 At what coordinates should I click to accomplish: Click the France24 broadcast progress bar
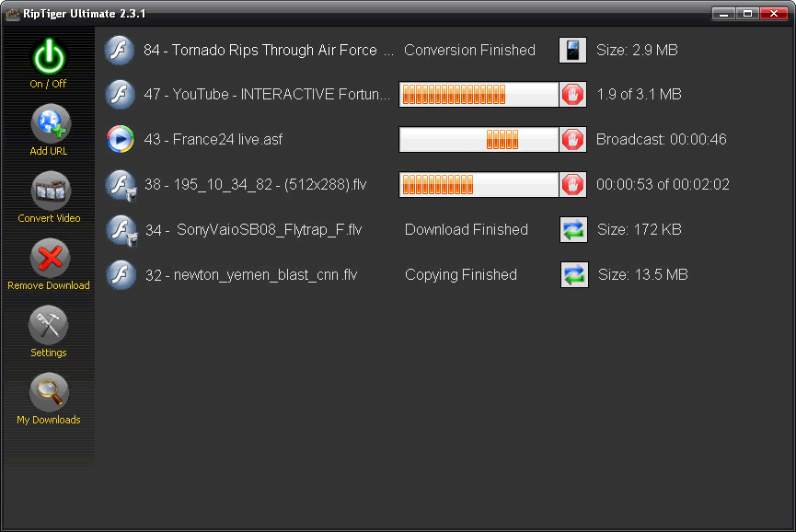pyautogui.click(x=479, y=140)
